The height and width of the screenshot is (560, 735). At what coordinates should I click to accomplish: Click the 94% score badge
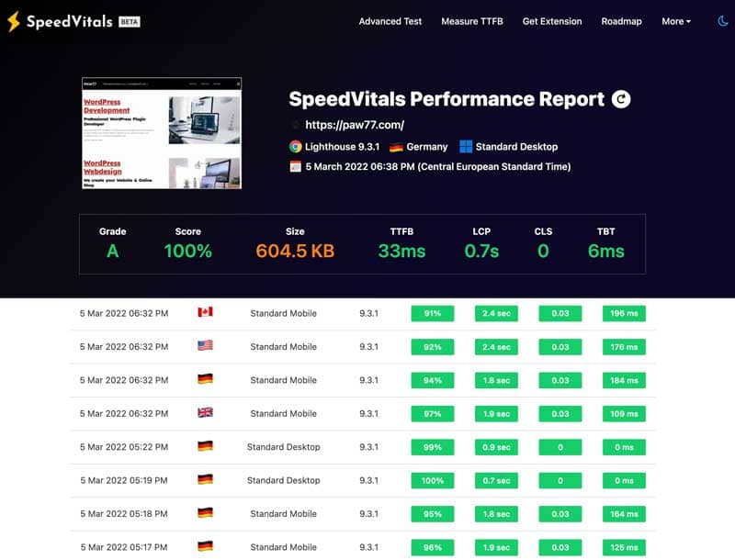click(x=433, y=381)
